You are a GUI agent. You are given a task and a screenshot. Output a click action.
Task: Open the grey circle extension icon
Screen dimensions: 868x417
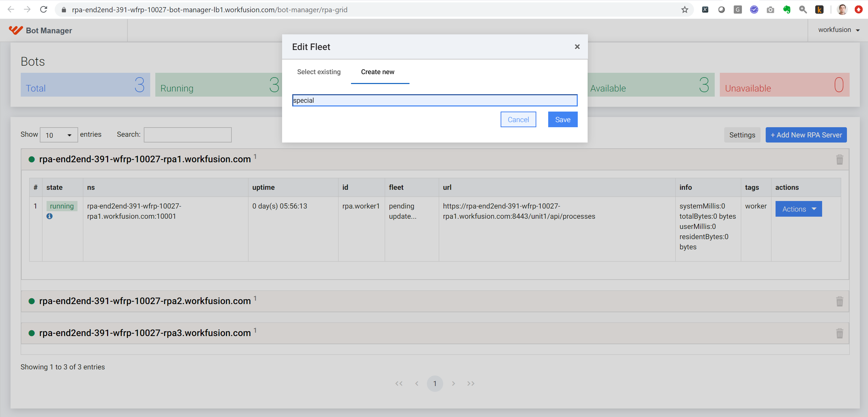point(722,10)
